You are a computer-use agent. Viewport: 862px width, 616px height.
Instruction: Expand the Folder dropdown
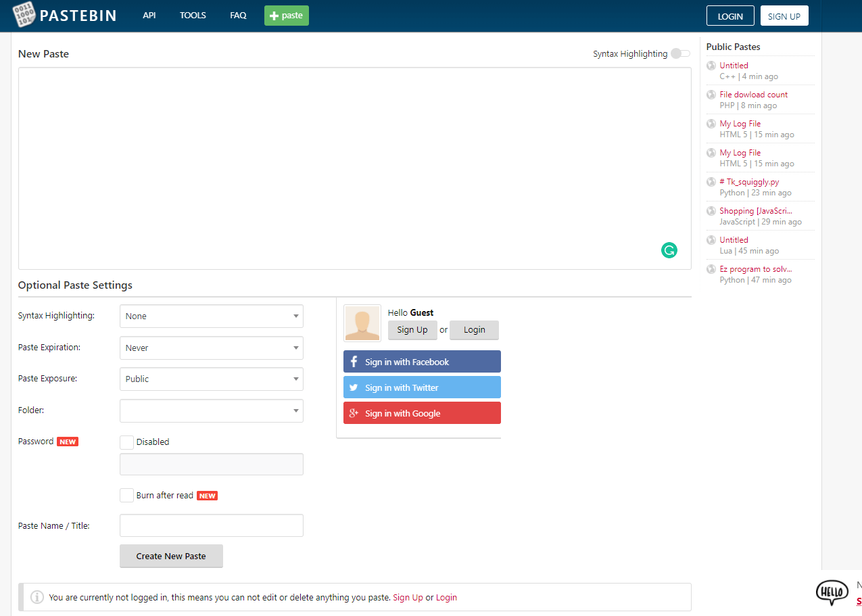(x=211, y=410)
